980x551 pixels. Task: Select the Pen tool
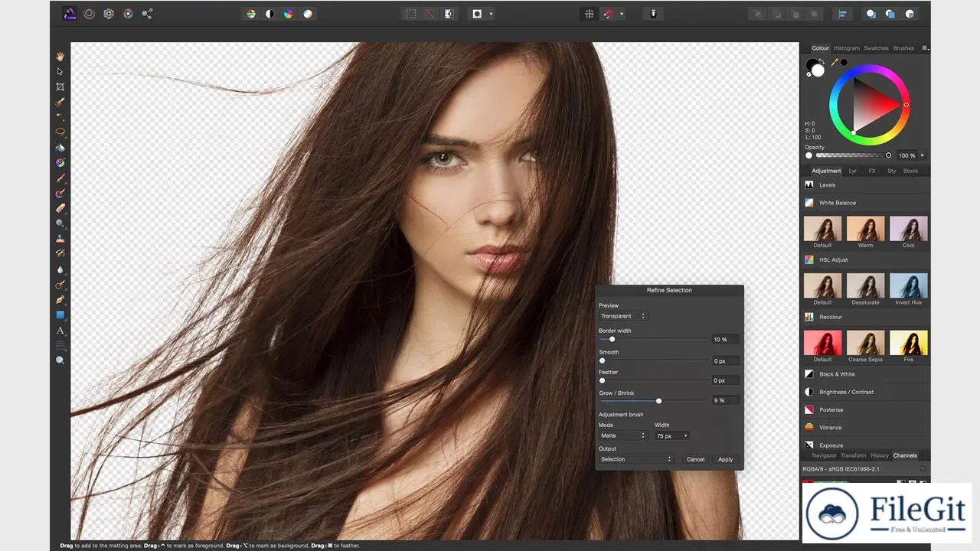point(60,299)
